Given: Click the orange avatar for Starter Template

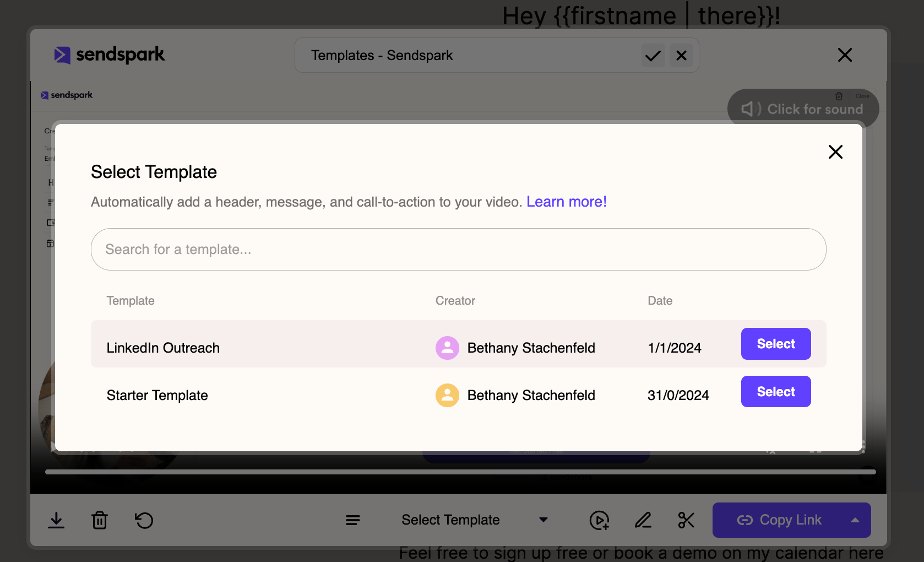Looking at the screenshot, I should coord(447,395).
